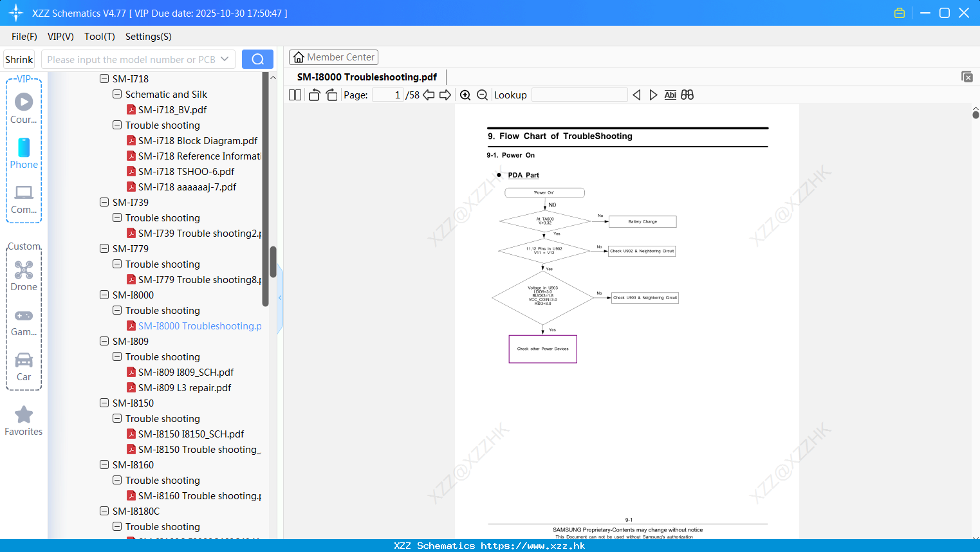Rotate the PDF counterclockwise

pos(314,95)
